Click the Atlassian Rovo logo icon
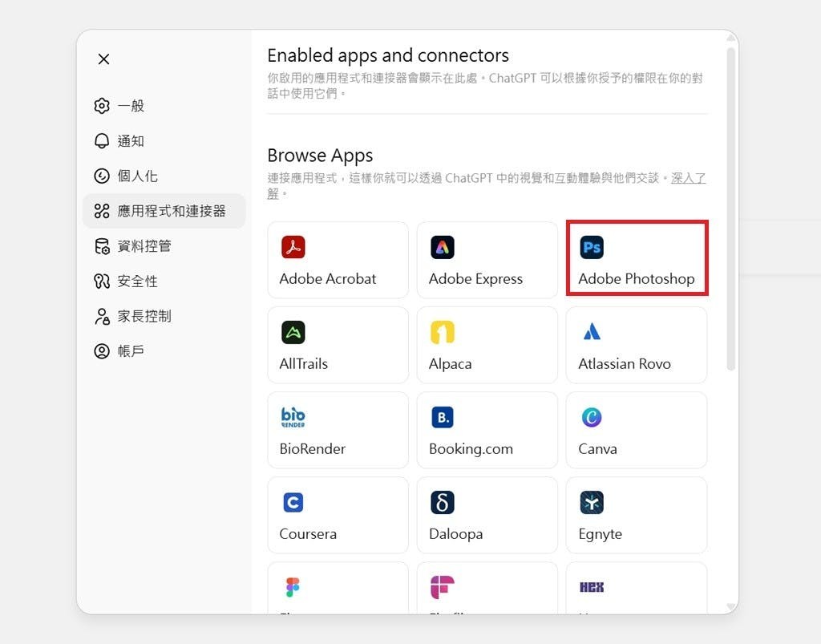The width and height of the screenshot is (821, 644). click(x=592, y=333)
